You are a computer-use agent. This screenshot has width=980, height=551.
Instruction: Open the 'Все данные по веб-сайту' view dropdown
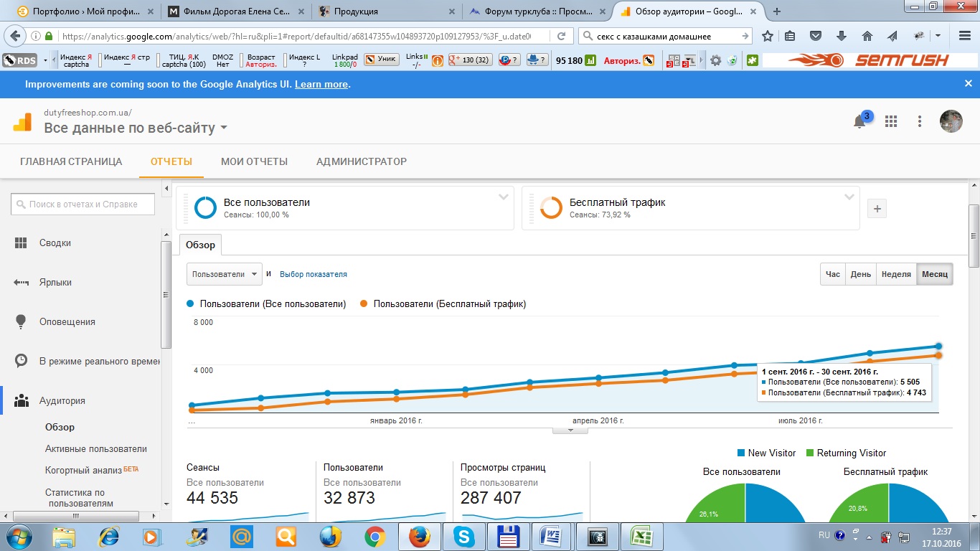pyautogui.click(x=136, y=128)
